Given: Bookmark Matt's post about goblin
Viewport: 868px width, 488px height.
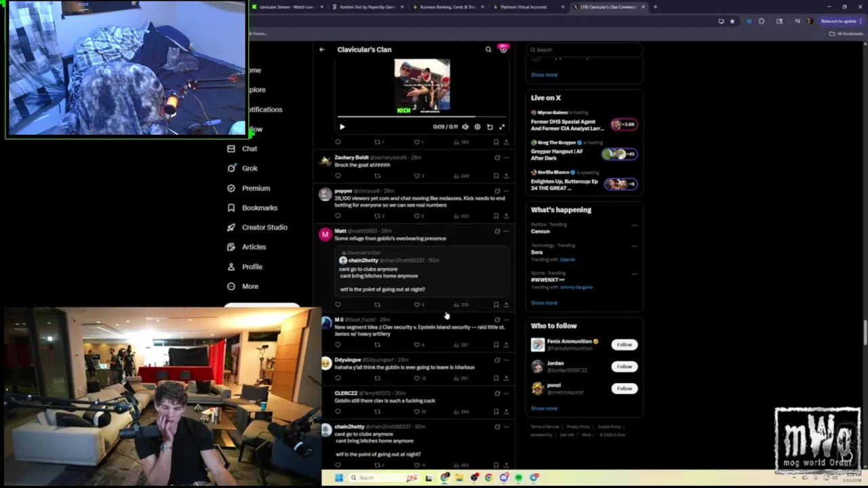Looking at the screenshot, I should coord(496,304).
